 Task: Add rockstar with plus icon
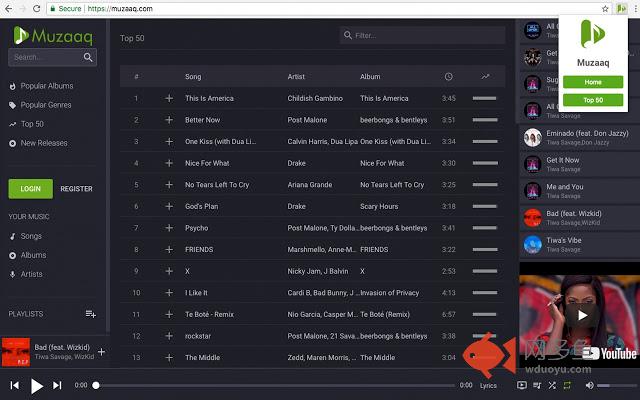pyautogui.click(x=169, y=336)
